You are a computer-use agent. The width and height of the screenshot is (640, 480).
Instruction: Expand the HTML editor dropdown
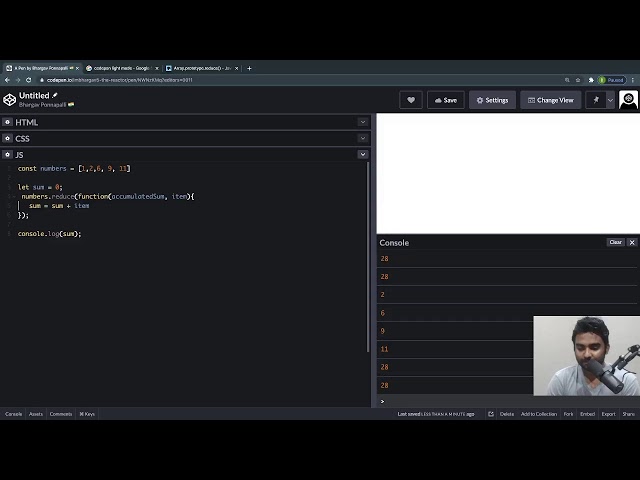point(363,122)
